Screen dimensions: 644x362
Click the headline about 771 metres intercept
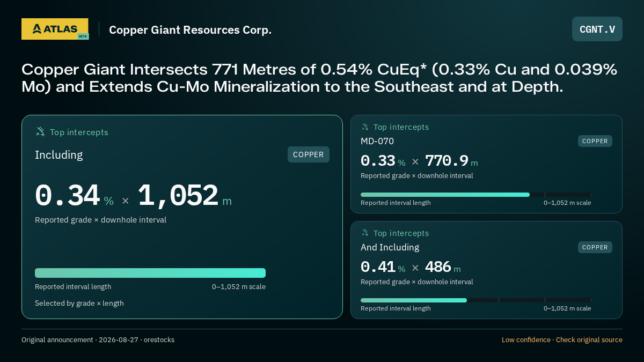pos(319,78)
